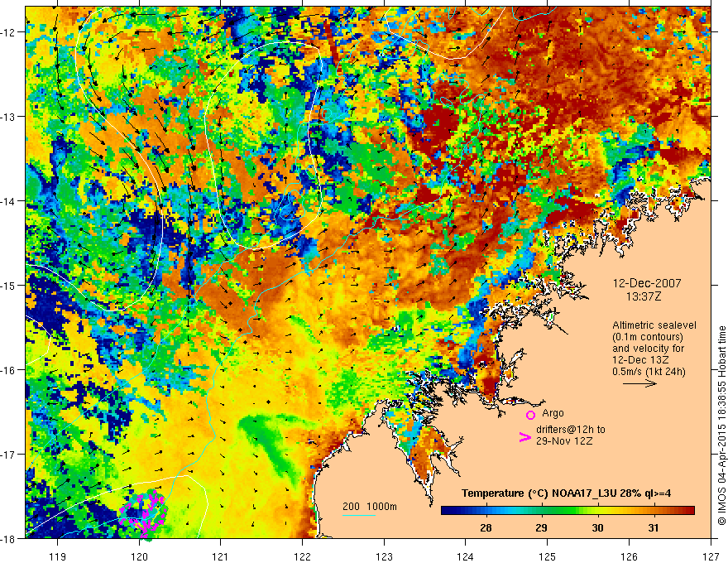Click the temperature color bar
728x563 pixels.
click(x=568, y=510)
